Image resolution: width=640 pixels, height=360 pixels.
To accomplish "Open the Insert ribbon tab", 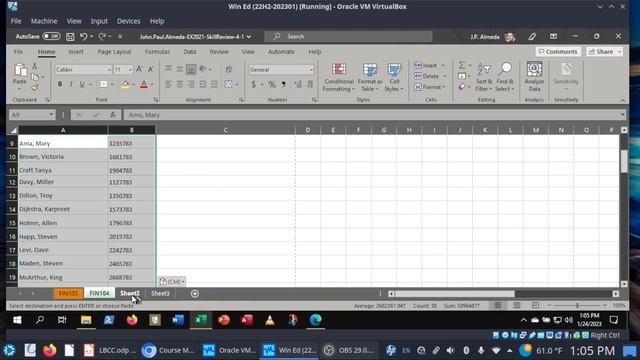I will (x=76, y=52).
